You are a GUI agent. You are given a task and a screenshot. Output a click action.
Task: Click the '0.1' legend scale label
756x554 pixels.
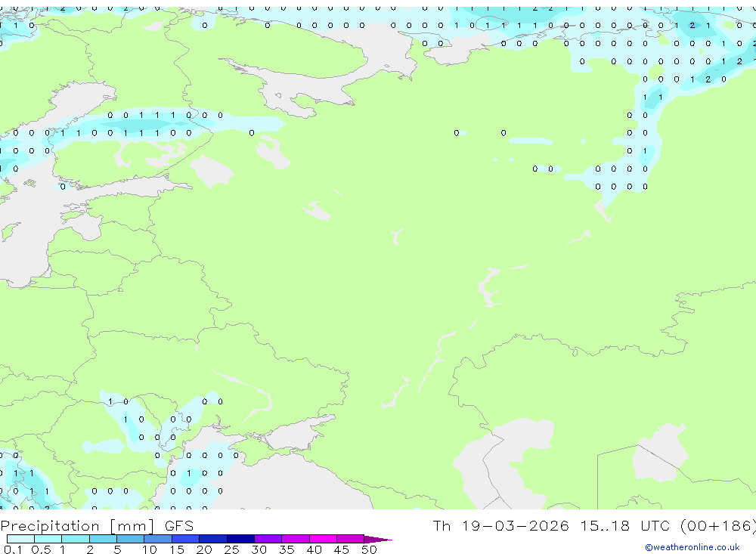(13, 549)
